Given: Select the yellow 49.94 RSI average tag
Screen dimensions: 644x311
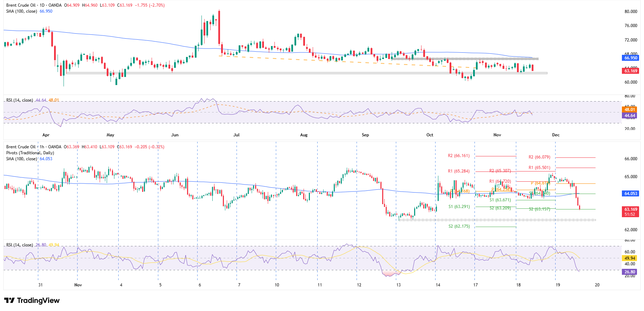Looking at the screenshot, I should coord(630,258).
